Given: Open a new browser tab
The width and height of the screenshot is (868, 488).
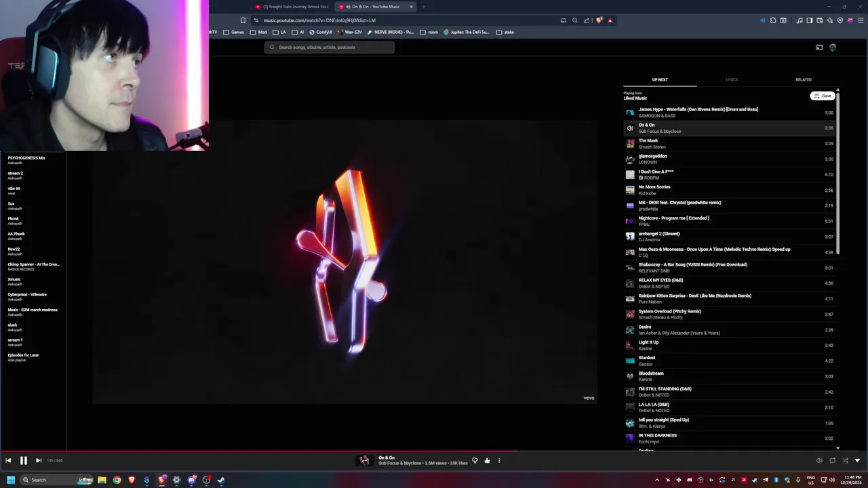Looking at the screenshot, I should click(424, 7).
